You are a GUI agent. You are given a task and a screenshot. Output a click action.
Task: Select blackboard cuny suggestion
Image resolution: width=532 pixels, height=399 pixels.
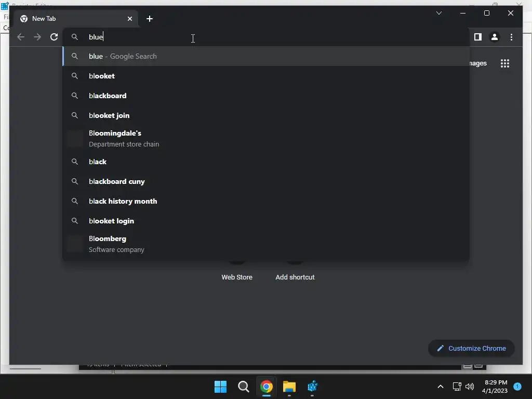[267, 181]
